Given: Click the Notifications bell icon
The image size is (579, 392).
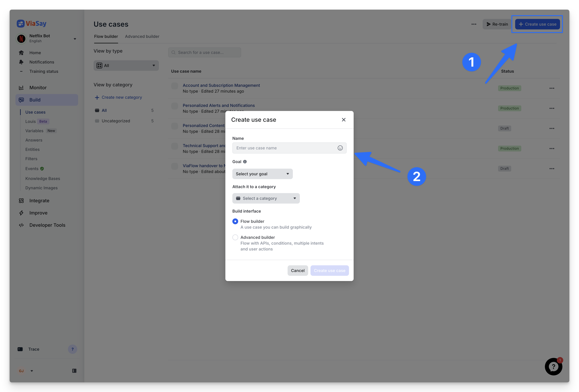Looking at the screenshot, I should (x=21, y=62).
